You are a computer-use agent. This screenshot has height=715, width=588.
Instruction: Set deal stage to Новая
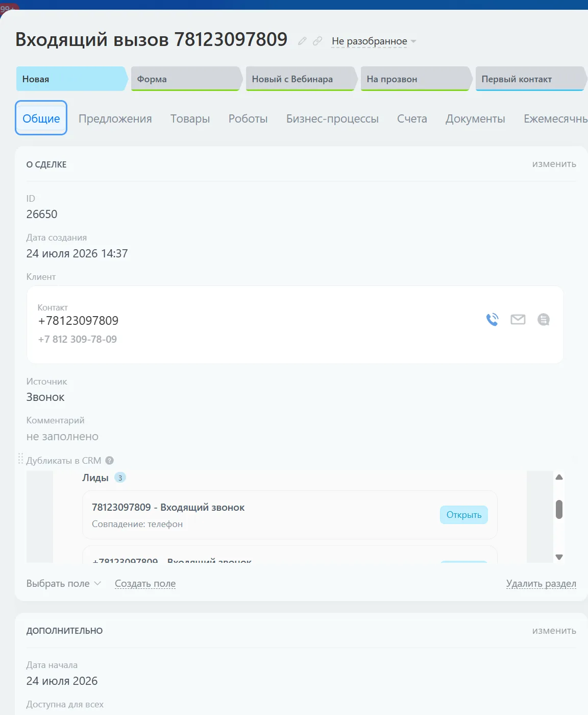click(71, 79)
